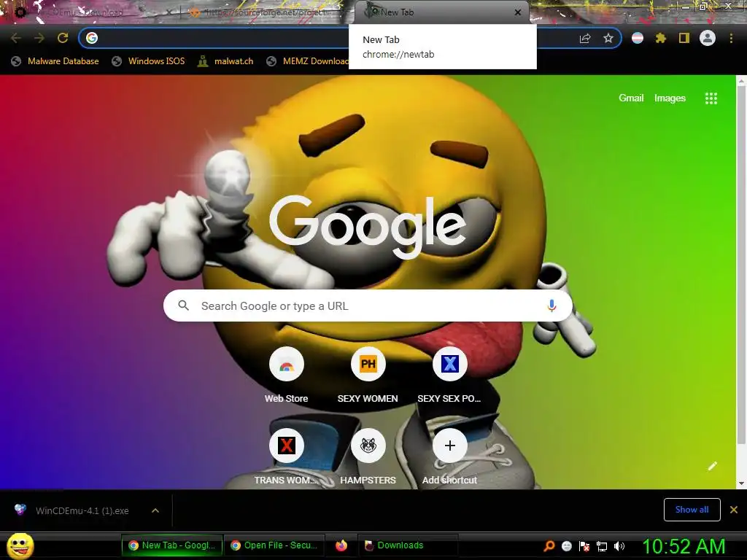The image size is (747, 560).
Task: Switch to New Tab - Google taskbar item
Action: 172,545
